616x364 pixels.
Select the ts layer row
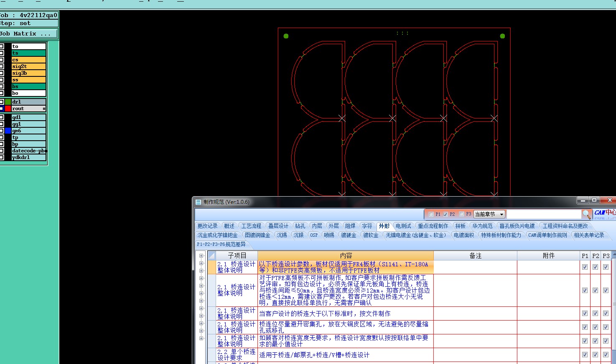pos(28,53)
